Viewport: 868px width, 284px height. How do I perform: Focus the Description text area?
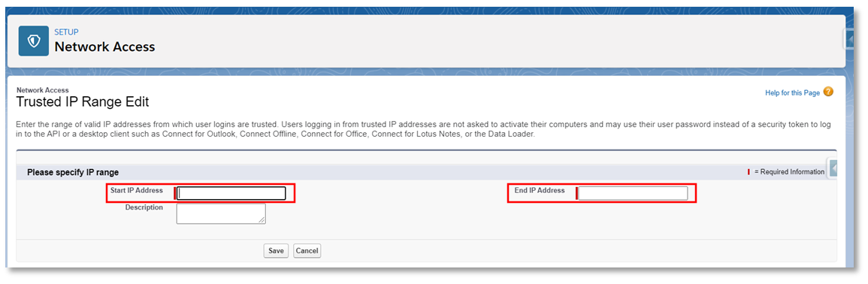coord(221,213)
